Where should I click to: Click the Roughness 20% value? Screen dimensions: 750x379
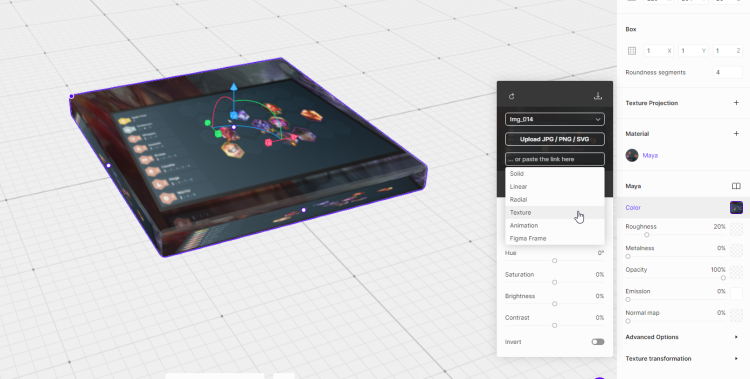pos(719,227)
